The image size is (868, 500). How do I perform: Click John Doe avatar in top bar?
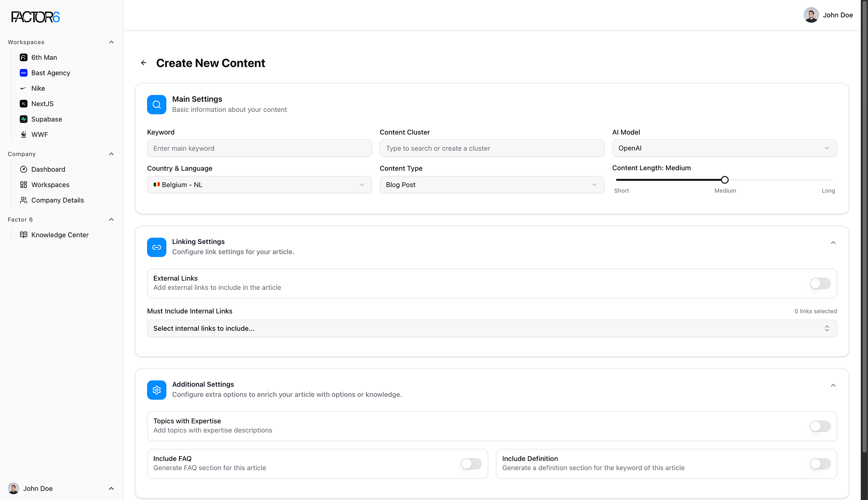click(811, 15)
